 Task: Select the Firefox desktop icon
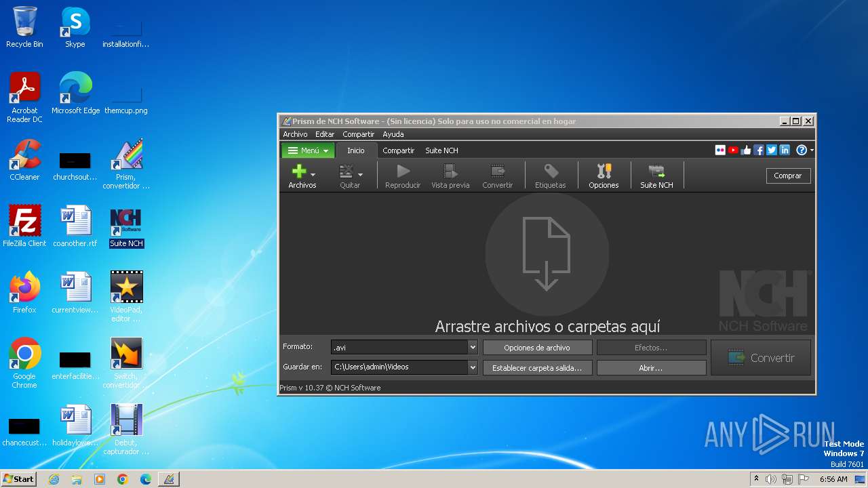(24, 293)
